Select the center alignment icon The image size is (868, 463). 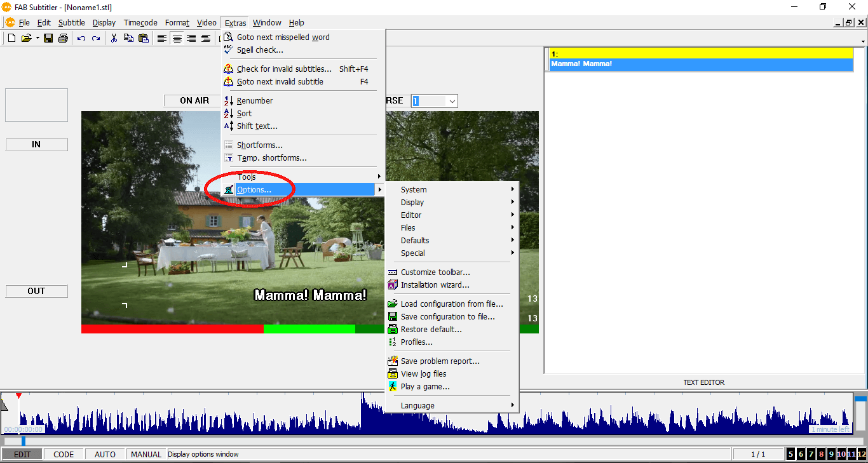177,38
